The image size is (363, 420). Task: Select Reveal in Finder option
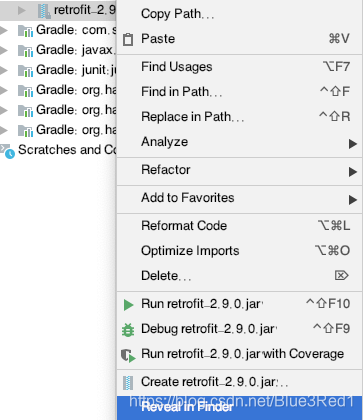point(240,407)
